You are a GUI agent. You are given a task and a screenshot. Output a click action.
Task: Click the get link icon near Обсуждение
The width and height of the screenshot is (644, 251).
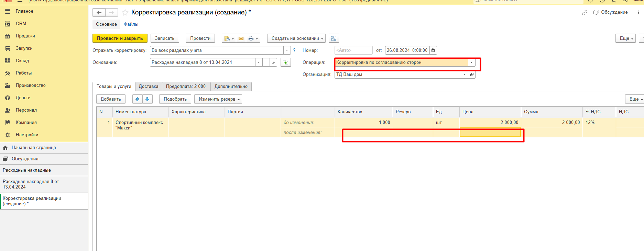click(x=585, y=13)
